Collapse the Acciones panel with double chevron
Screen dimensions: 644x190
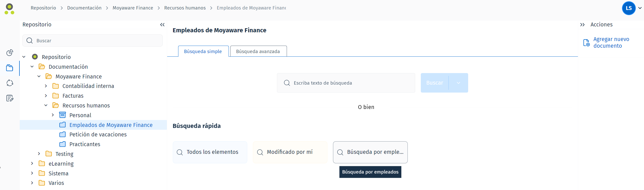pyautogui.click(x=582, y=25)
